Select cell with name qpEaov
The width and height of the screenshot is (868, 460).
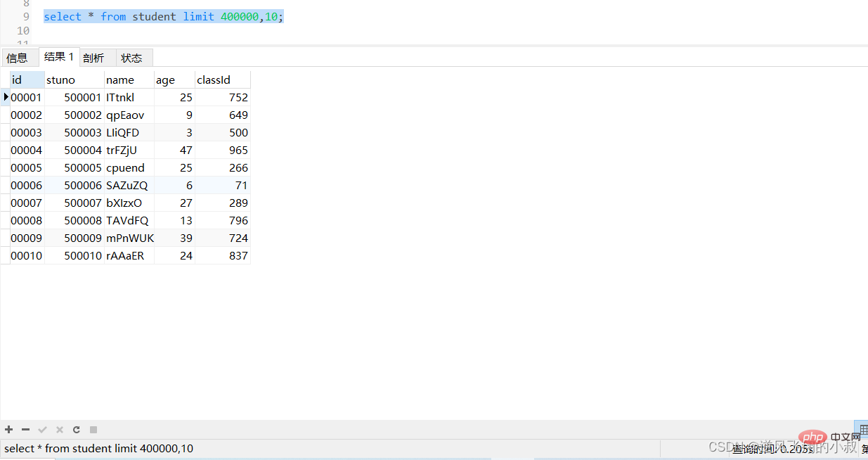[129, 115]
